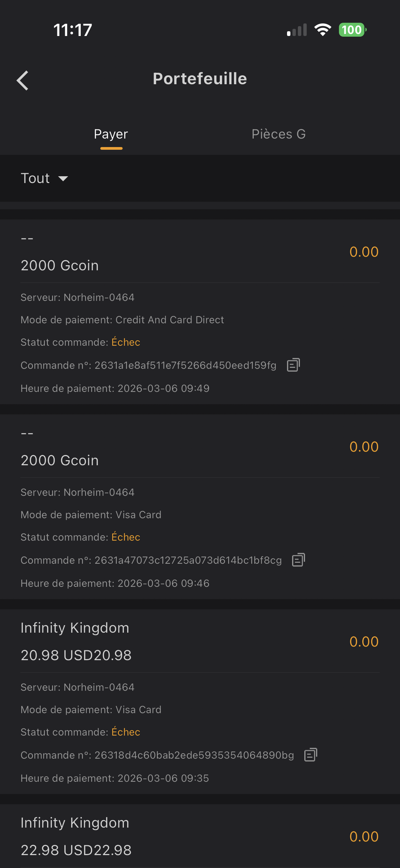The height and width of the screenshot is (868, 400).
Task: Open the Tout filter dropdown
Action: coord(35,178)
